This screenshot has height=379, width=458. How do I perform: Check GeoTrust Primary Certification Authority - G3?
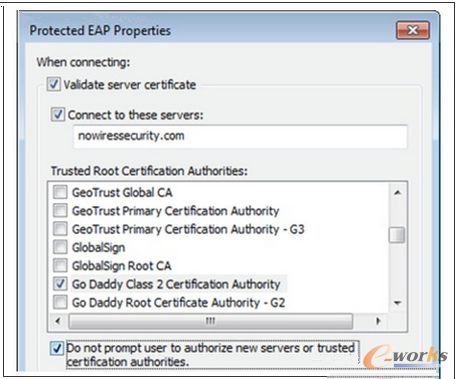[60, 229]
